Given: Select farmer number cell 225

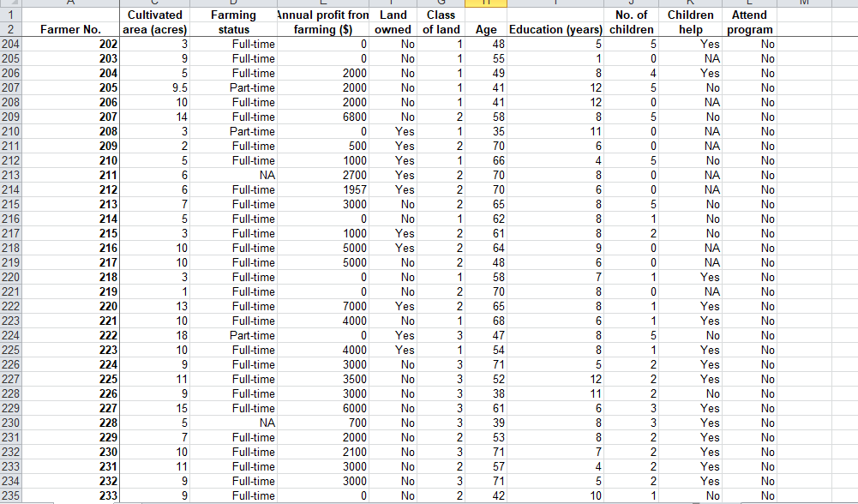Looking at the screenshot, I should [70, 379].
